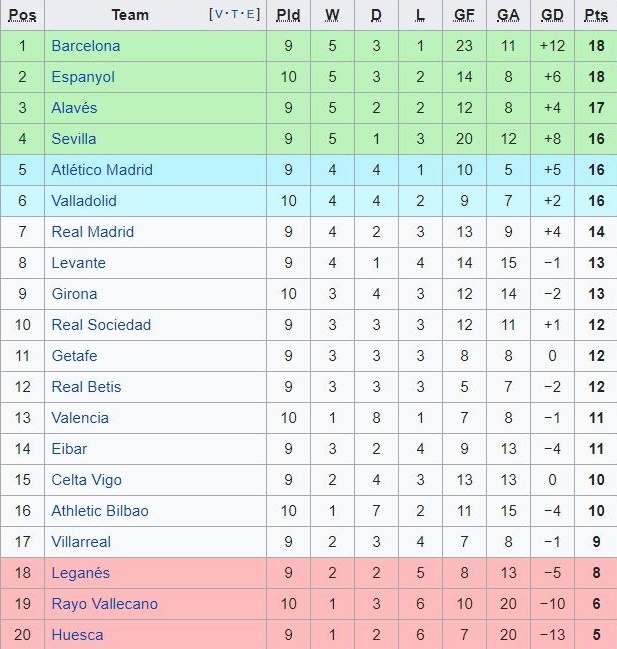
Task: Select the Huesca team link
Action: click(77, 635)
